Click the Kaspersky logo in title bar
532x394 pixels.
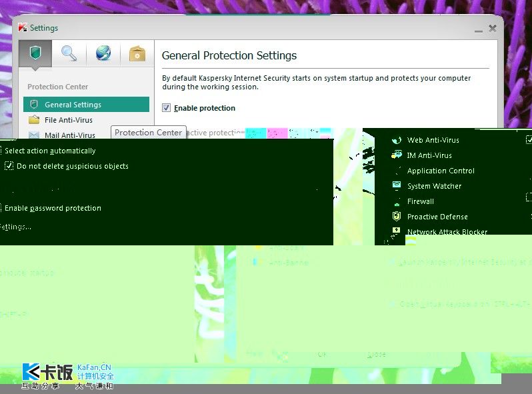pos(23,27)
